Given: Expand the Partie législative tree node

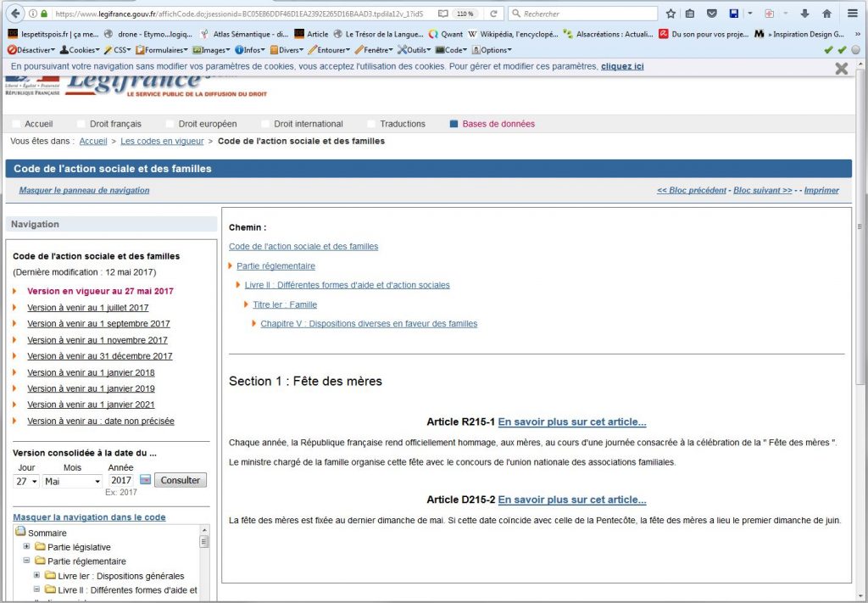Looking at the screenshot, I should (27, 547).
